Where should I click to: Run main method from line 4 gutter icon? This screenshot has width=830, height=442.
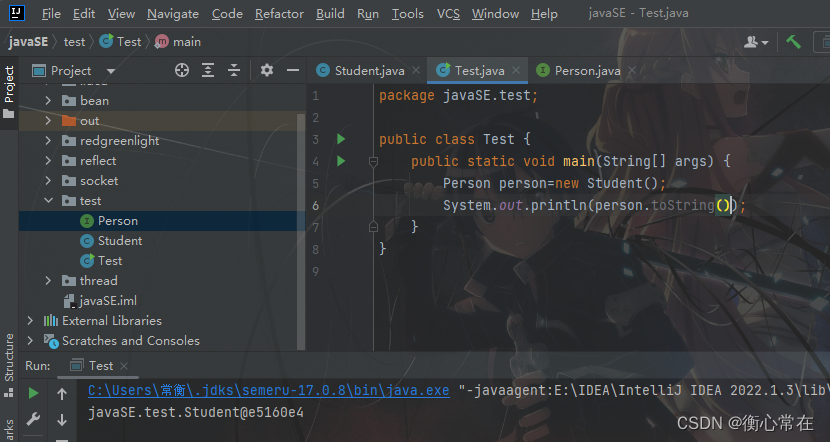pyautogui.click(x=341, y=161)
